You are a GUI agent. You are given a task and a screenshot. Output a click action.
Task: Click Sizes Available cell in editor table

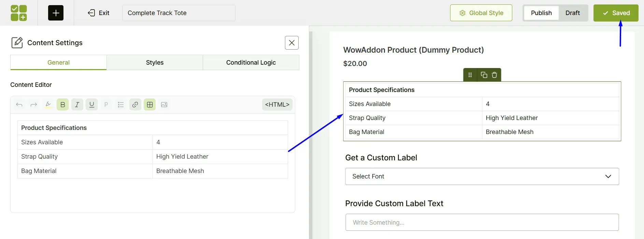pos(85,142)
